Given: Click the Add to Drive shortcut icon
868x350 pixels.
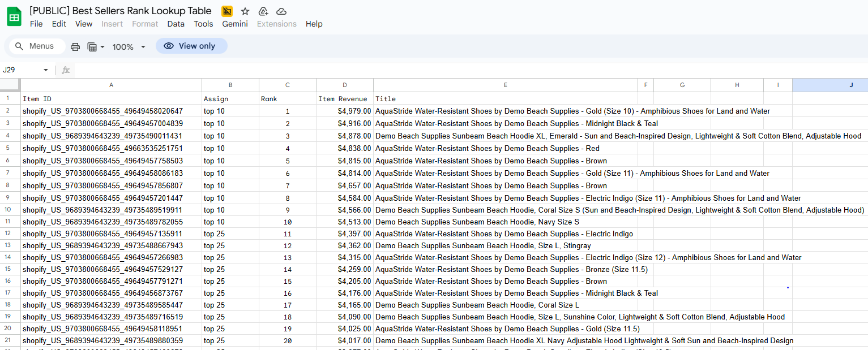Looking at the screenshot, I should click(263, 11).
